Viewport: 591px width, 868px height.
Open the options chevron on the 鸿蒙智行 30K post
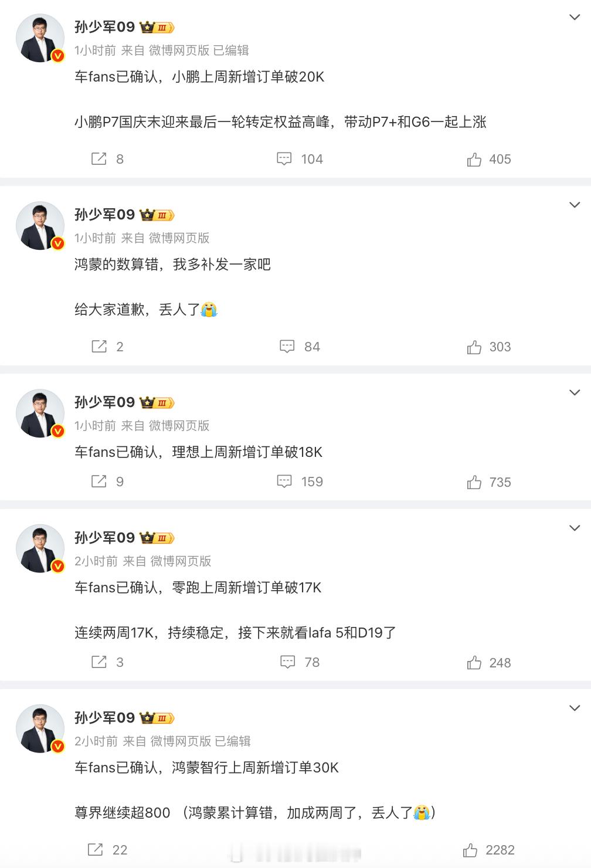tap(575, 708)
